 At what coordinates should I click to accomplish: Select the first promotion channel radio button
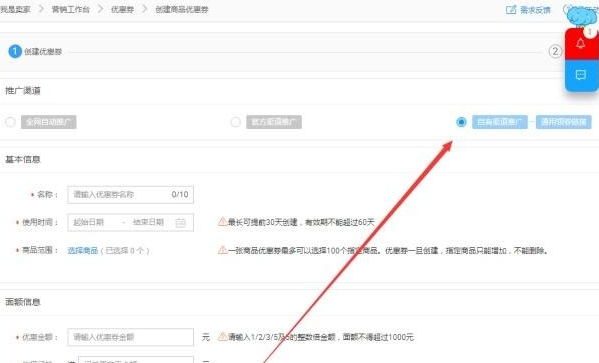10,122
